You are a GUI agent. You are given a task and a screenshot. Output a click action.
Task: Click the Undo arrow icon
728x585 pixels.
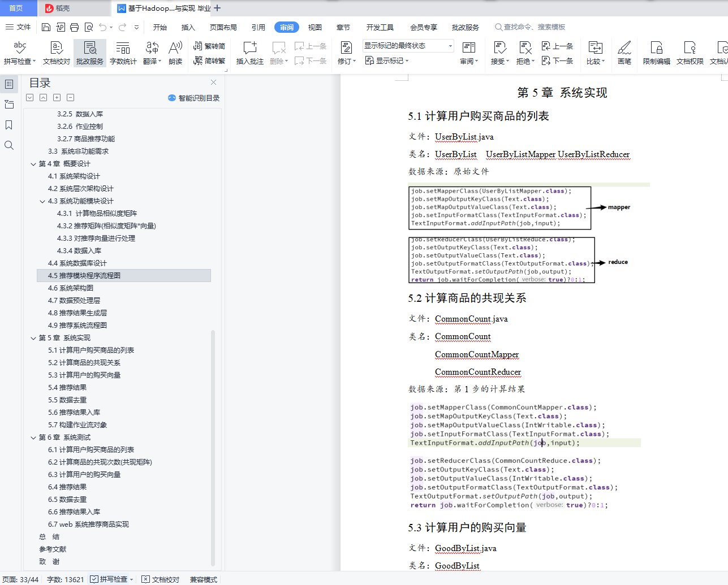click(x=102, y=27)
